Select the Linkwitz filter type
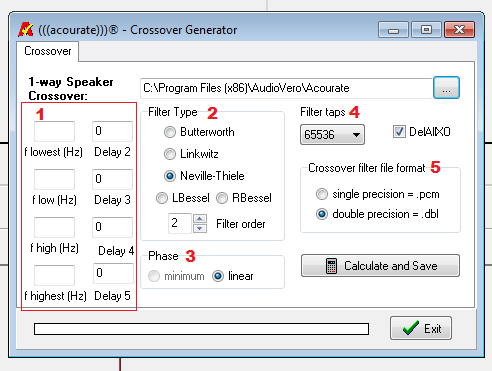492x371 pixels. (x=170, y=154)
